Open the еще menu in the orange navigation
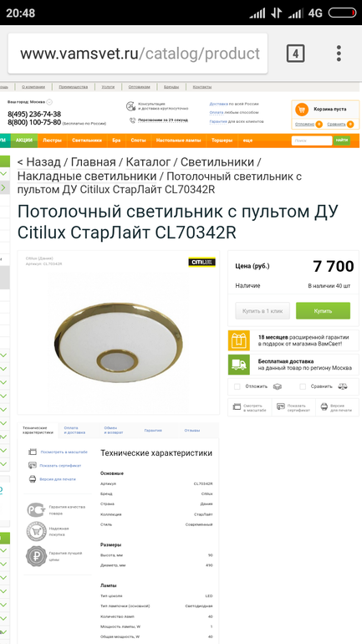This screenshot has height=644, width=362. [x=247, y=141]
